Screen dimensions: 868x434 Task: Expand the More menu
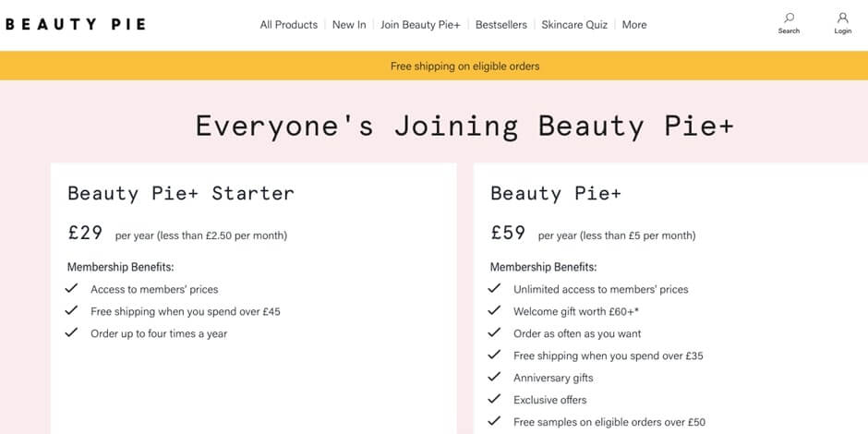[634, 25]
